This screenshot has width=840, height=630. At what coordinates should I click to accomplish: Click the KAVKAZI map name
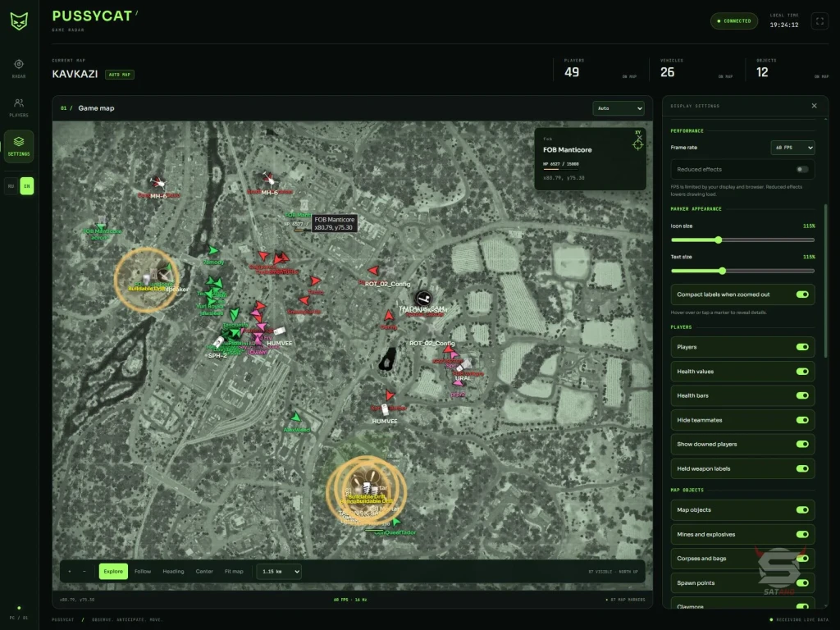75,74
